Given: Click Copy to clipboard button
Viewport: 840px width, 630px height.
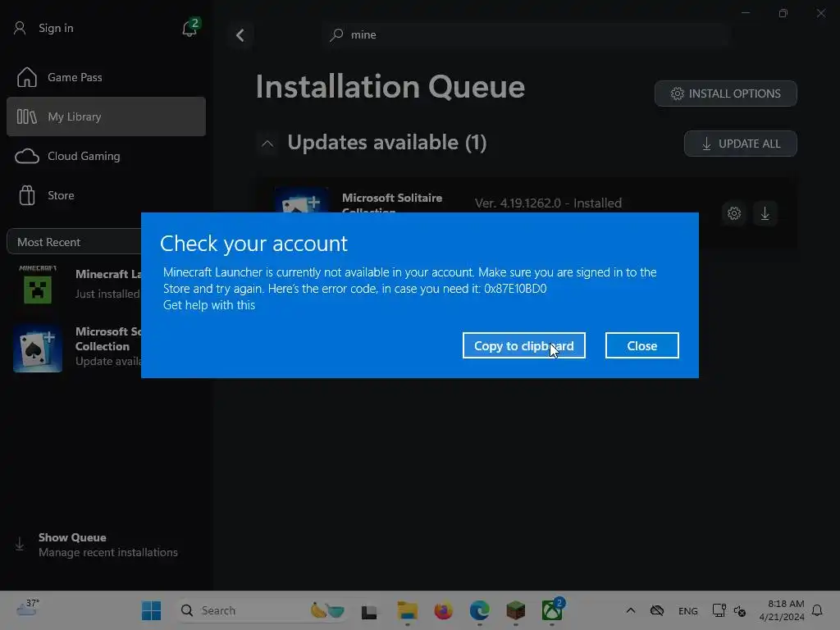Looking at the screenshot, I should pos(524,345).
